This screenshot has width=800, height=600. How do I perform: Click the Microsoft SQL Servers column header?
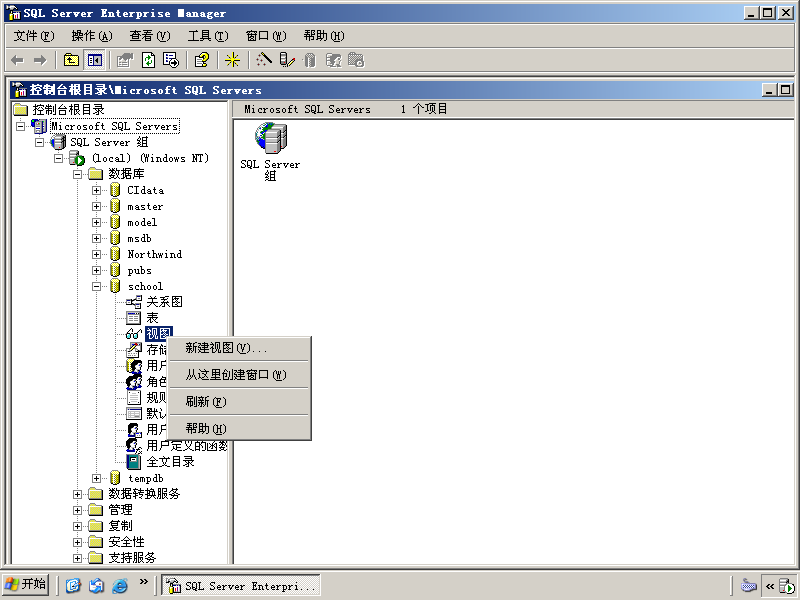coord(307,109)
